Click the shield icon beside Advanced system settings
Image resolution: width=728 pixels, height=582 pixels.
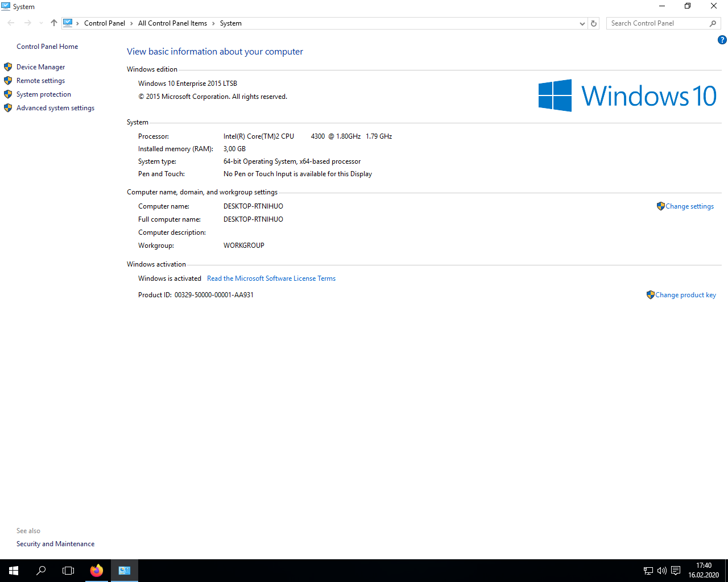click(8, 108)
